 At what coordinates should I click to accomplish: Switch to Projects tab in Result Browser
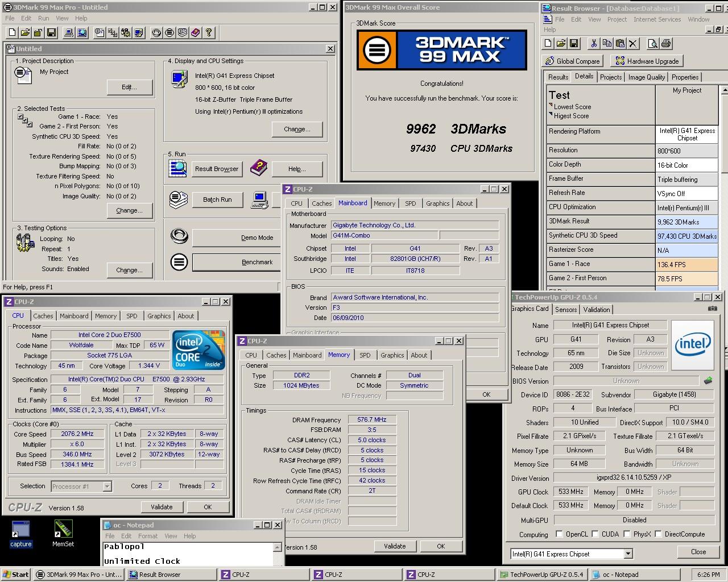[611, 77]
